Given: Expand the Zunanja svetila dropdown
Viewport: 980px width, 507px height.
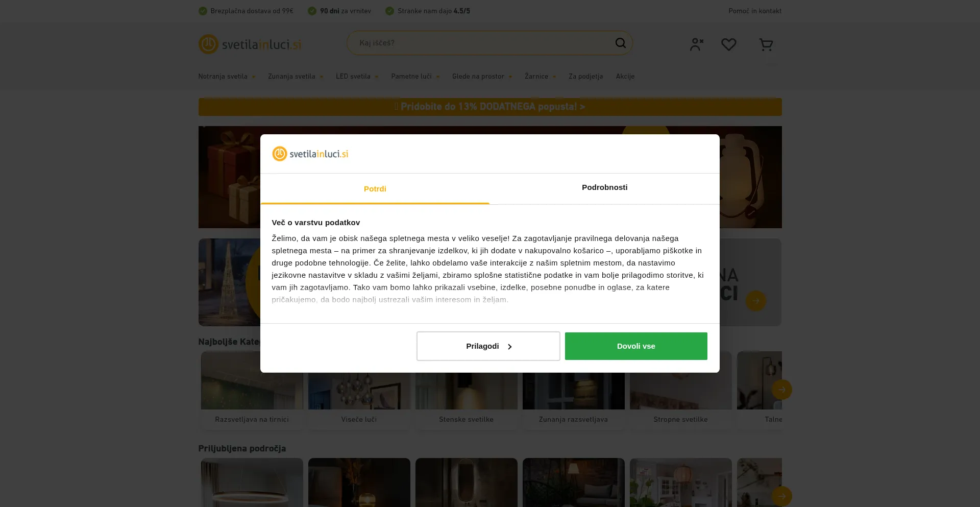Looking at the screenshot, I should coord(296,77).
